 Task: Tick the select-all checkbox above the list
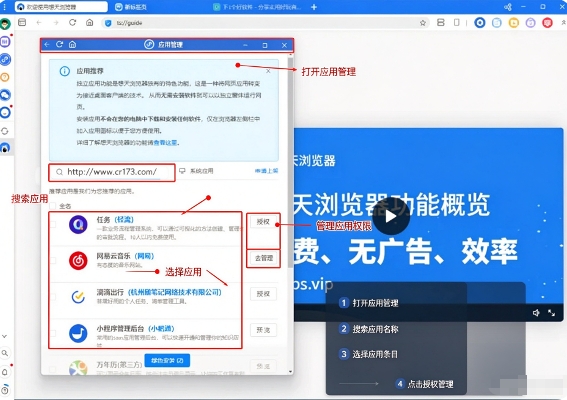[53, 206]
